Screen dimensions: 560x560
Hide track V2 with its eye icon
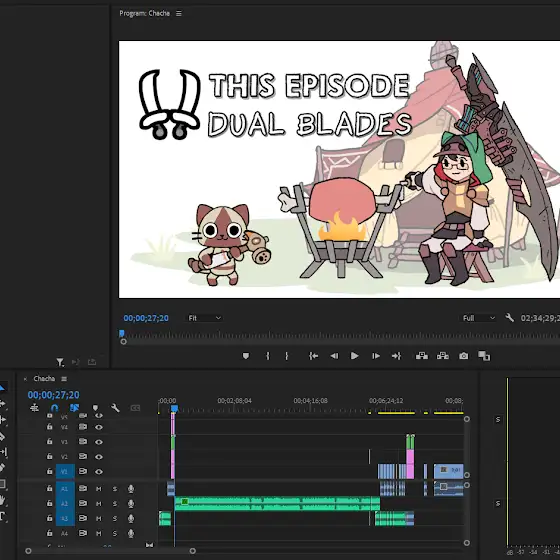point(99,457)
